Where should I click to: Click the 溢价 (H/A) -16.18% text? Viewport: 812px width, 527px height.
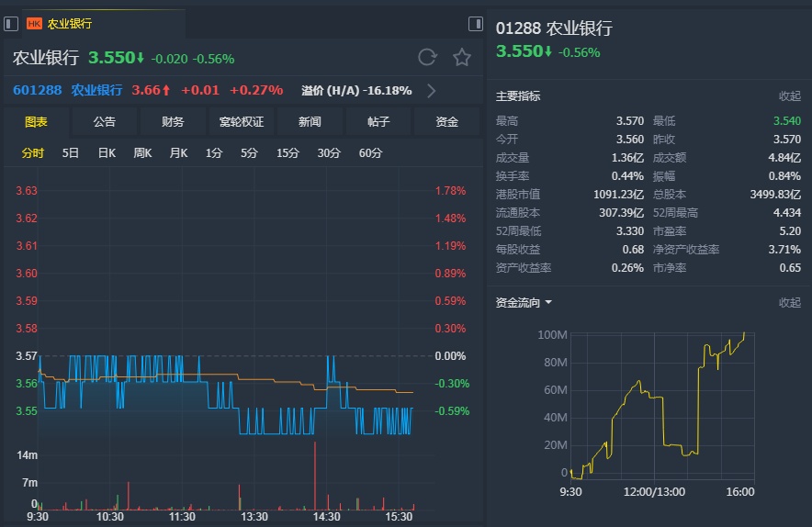point(356,91)
